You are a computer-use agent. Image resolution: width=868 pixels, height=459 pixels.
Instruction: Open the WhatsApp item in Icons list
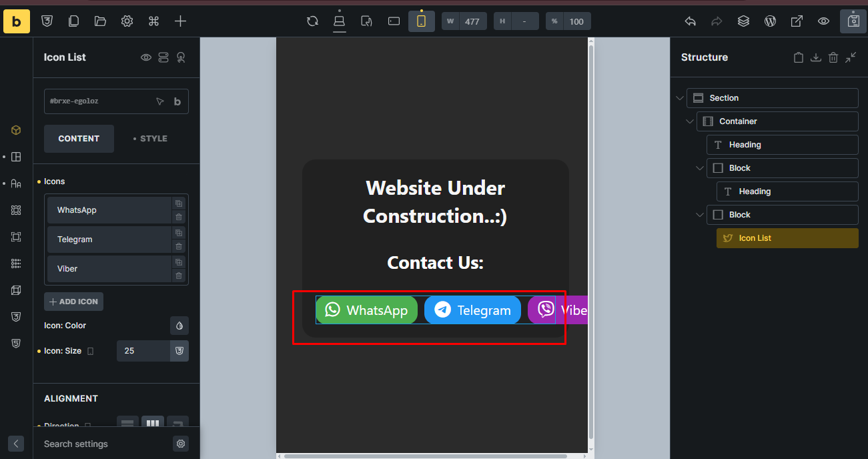[109, 210]
